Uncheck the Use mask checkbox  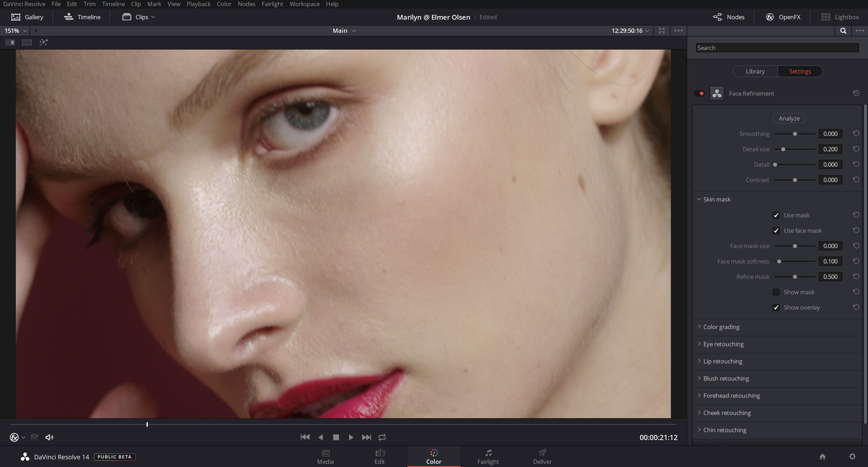776,215
